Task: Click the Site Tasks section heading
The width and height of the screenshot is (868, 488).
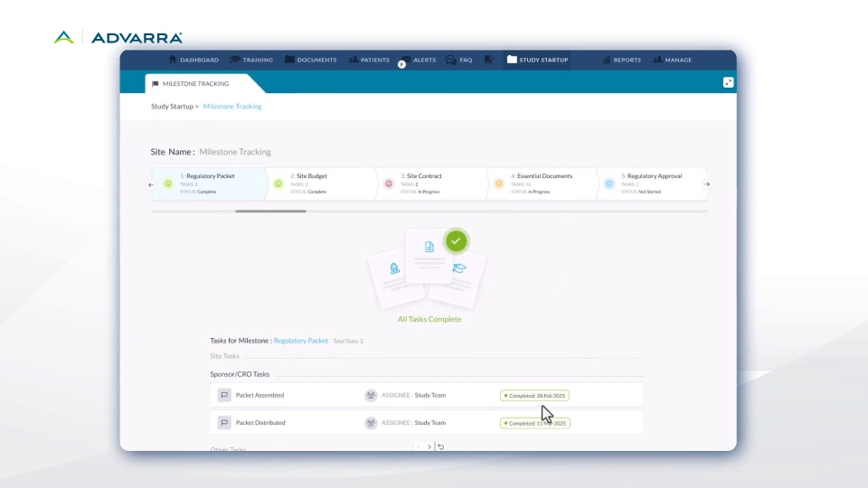Action: (225, 356)
